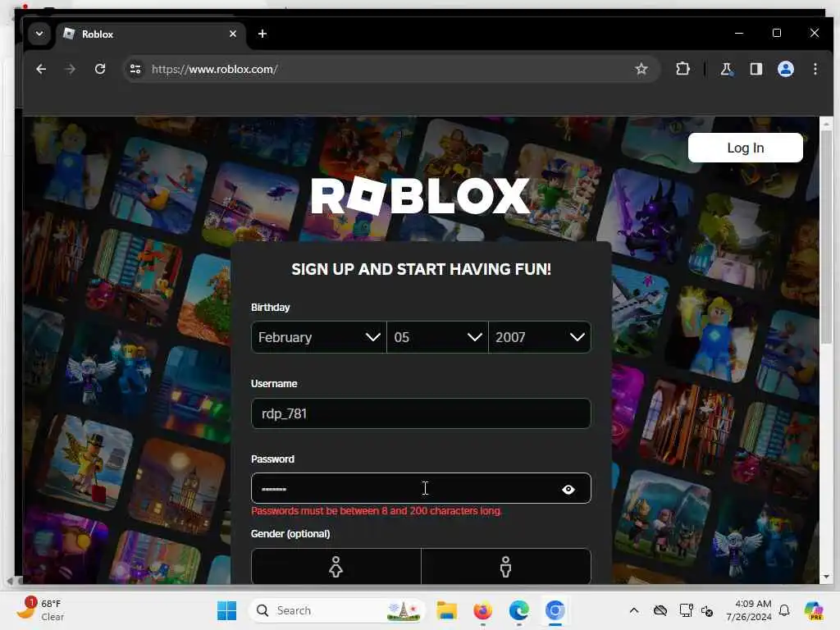
Task: Show hidden system tray icons
Action: click(634, 610)
